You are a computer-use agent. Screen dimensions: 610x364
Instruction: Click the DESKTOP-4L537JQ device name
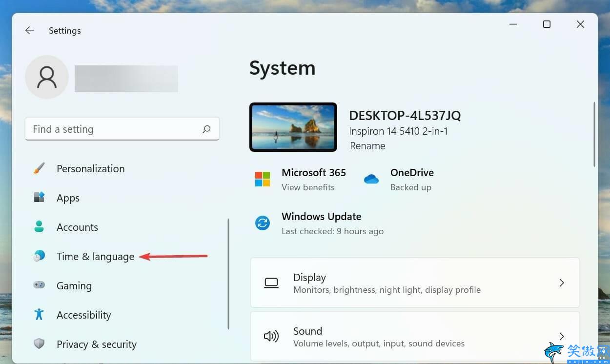(x=405, y=116)
